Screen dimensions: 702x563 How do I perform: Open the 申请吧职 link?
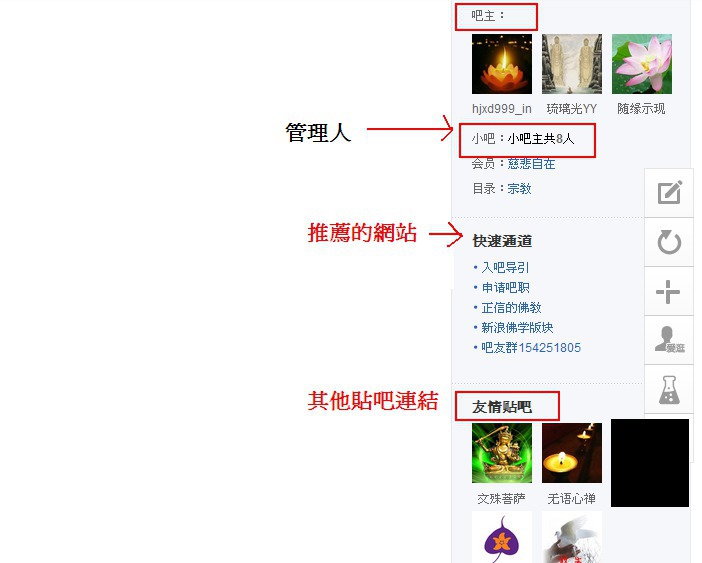(505, 287)
